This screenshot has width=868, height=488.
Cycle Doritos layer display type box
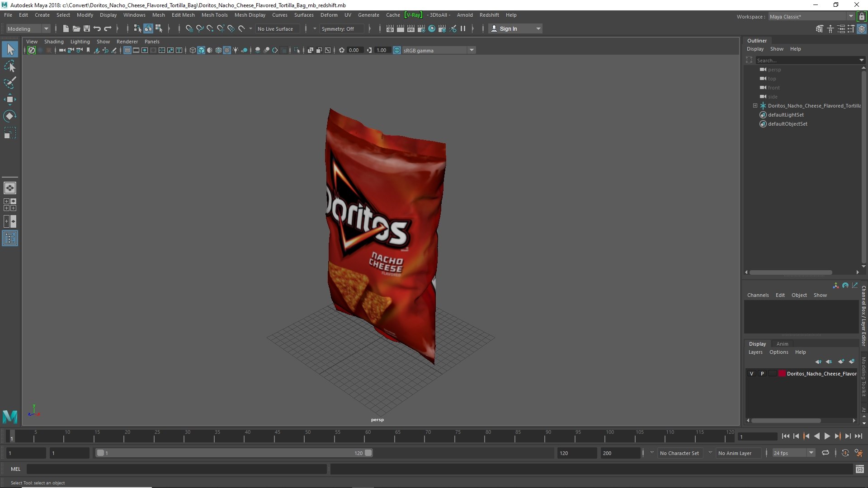pos(773,374)
